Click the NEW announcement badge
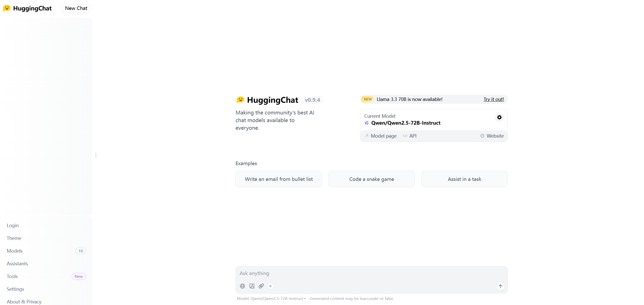This screenshot has height=305, width=644. [368, 99]
